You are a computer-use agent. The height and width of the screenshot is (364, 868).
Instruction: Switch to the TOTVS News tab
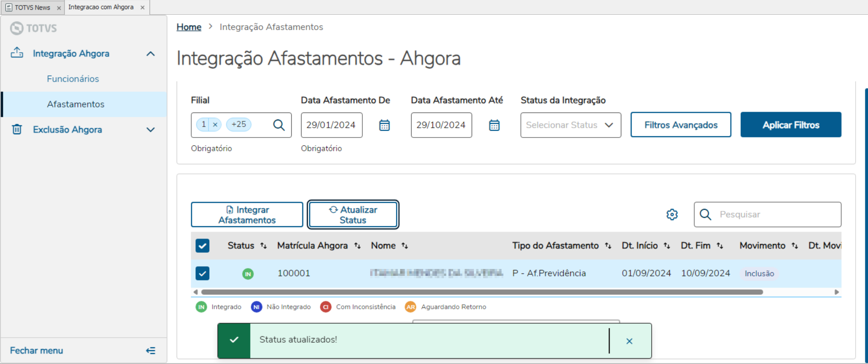(x=32, y=7)
